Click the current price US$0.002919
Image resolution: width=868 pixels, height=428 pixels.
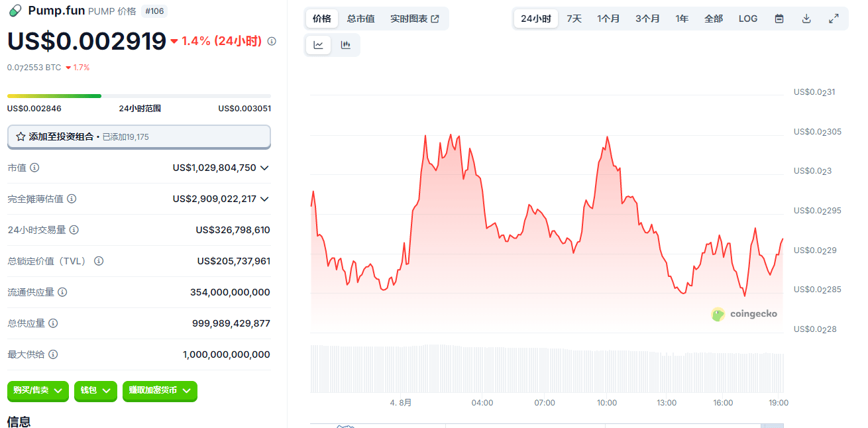(x=87, y=41)
